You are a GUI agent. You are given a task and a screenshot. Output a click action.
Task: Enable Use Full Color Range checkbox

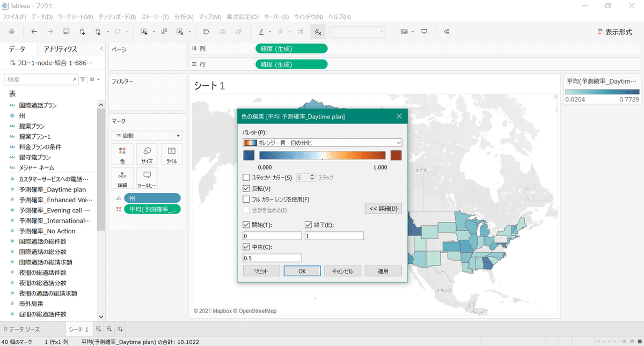tap(246, 199)
